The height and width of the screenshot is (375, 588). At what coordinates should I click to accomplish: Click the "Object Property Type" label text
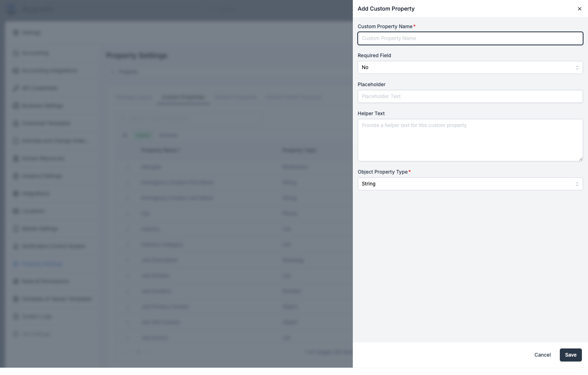(383, 172)
